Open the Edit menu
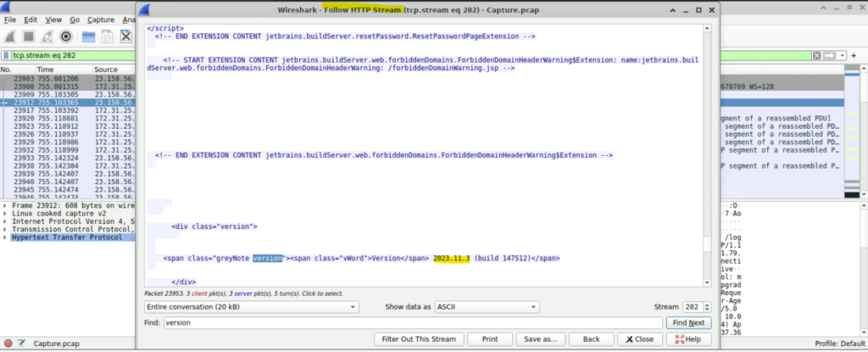Viewport: 868px width, 352px height. point(31,19)
